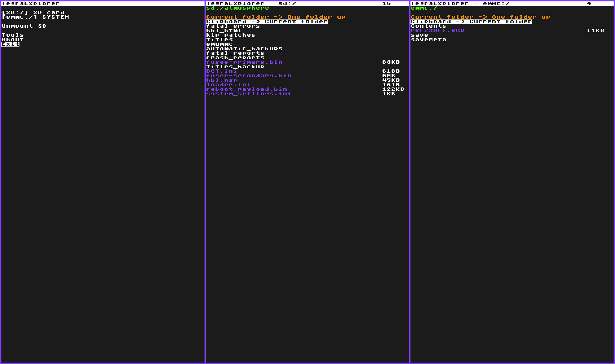Select system_settings.ini file
The width and height of the screenshot is (615, 364).
249,94
